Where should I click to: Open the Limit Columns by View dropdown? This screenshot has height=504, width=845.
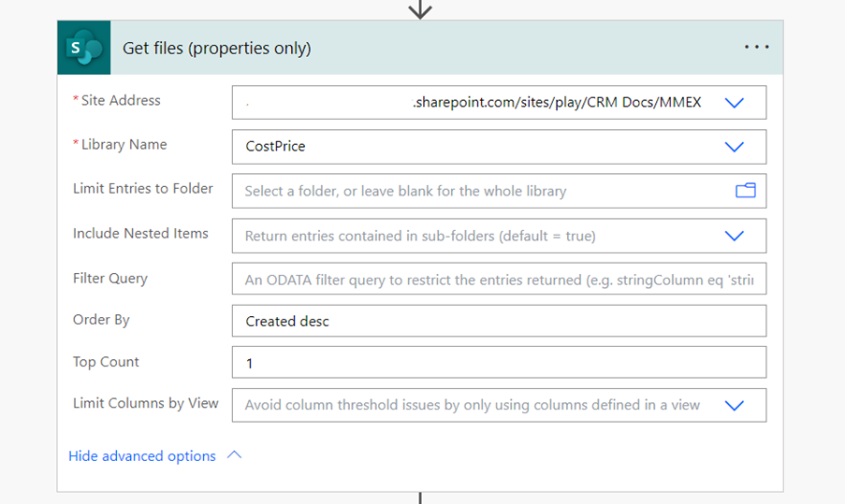(x=734, y=405)
